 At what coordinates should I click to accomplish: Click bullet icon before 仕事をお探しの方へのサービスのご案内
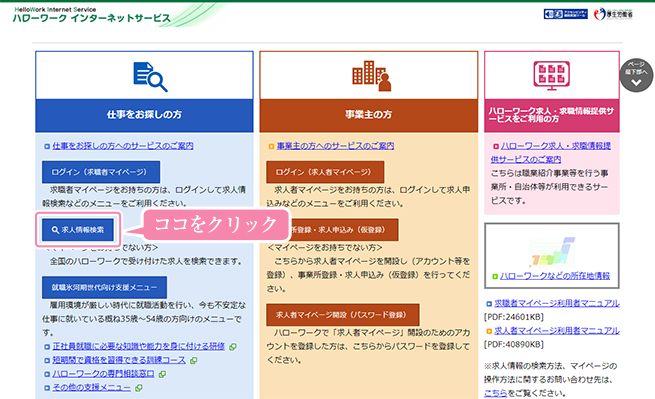pyautogui.click(x=47, y=146)
